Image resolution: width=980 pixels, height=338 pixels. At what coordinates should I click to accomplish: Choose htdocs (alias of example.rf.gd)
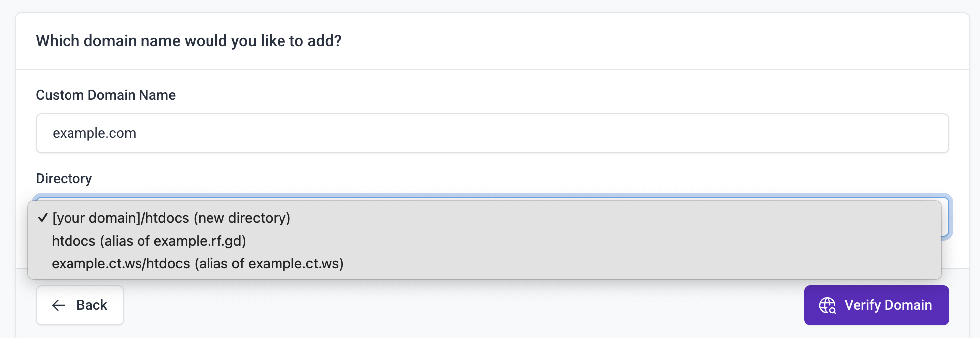coord(149,241)
